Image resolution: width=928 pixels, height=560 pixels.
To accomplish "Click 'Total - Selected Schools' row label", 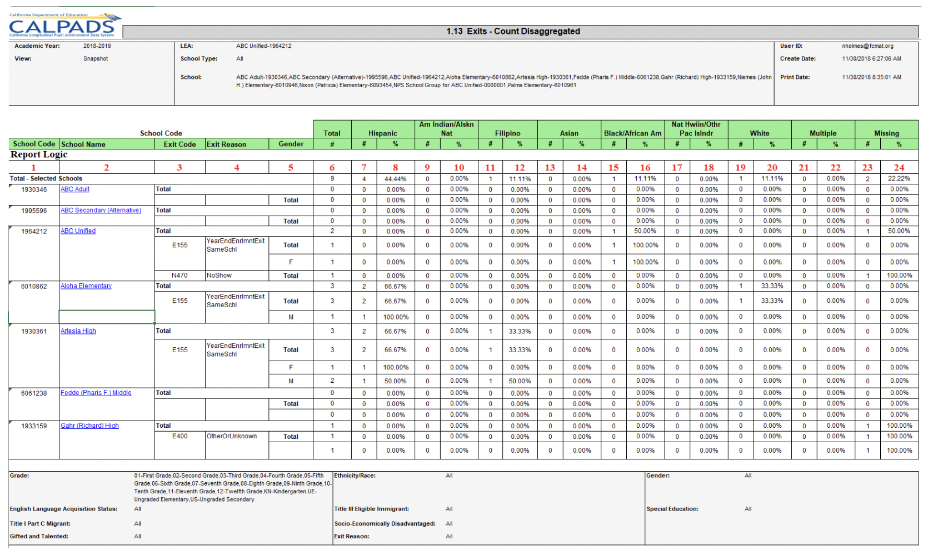I will pos(46,179).
